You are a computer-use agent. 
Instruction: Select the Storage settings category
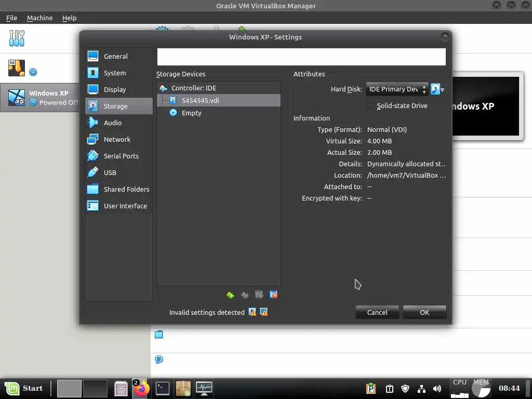119,106
